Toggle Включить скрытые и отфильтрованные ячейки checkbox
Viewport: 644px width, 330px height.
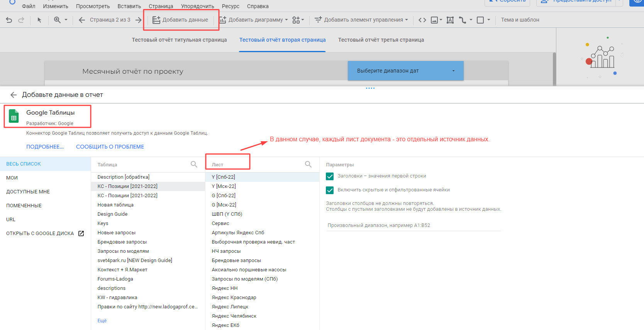(330, 190)
